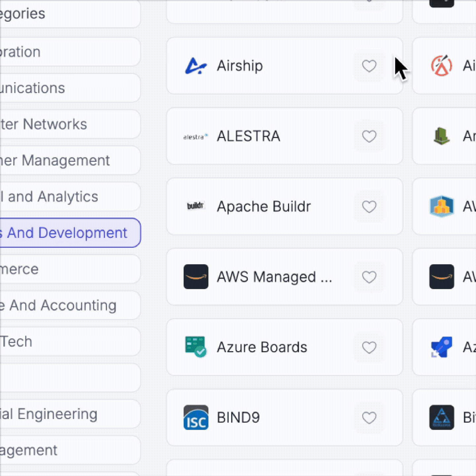
Task: Click the orange cubes logo beside Apache Buildr
Action: click(x=442, y=207)
